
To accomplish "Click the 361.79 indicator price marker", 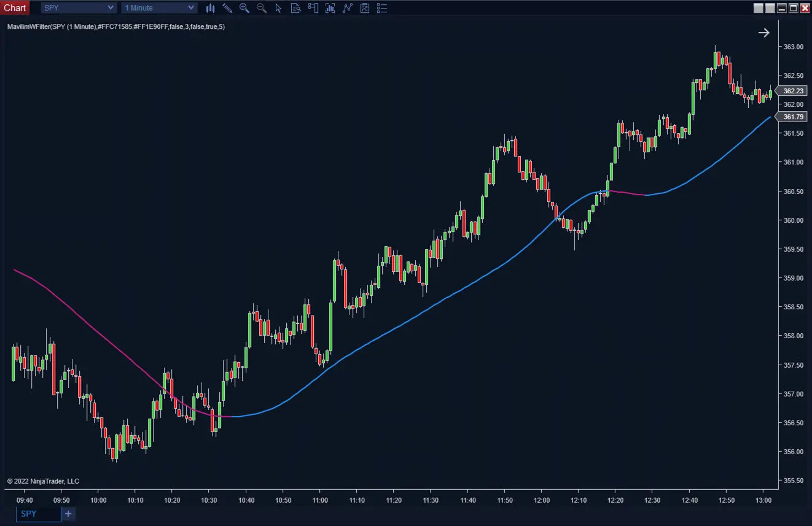I will click(x=794, y=117).
